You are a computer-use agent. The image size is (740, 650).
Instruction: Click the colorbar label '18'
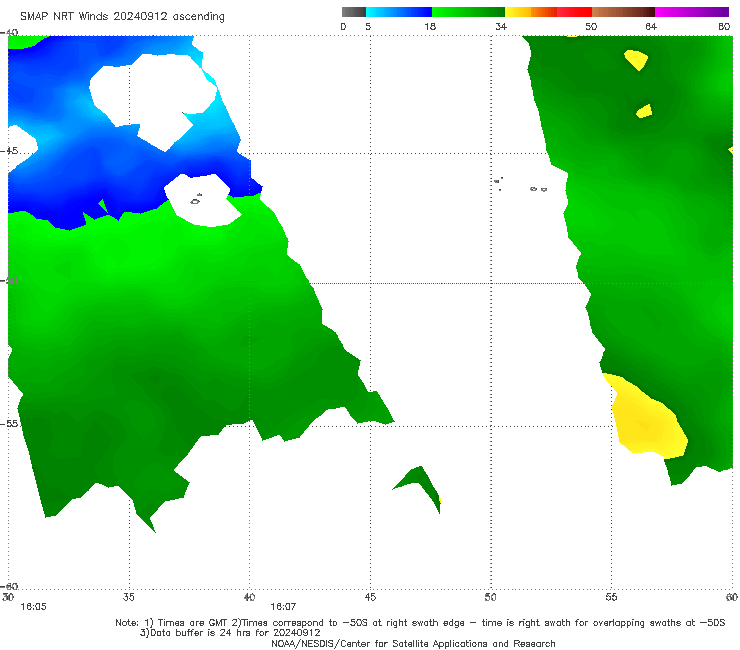pos(430,26)
